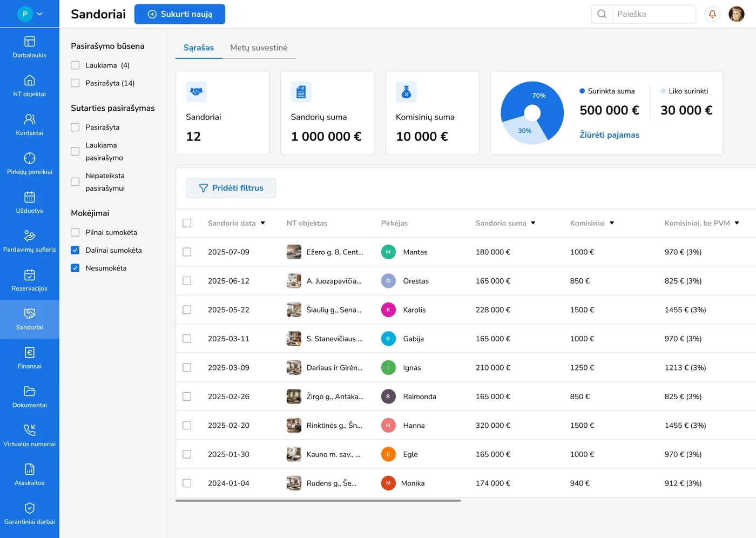Sort by Sandorio data column arrow
Viewport: 756px width, 538px height.
[x=263, y=223]
